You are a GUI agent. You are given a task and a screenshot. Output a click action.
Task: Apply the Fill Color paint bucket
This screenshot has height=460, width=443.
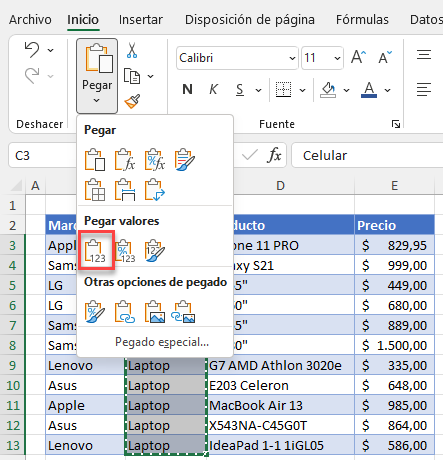328,90
